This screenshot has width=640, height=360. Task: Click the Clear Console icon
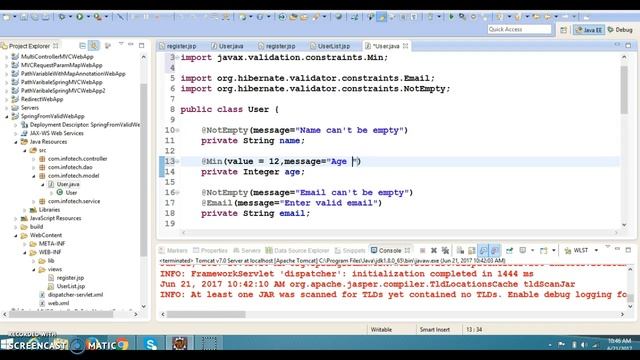460,250
